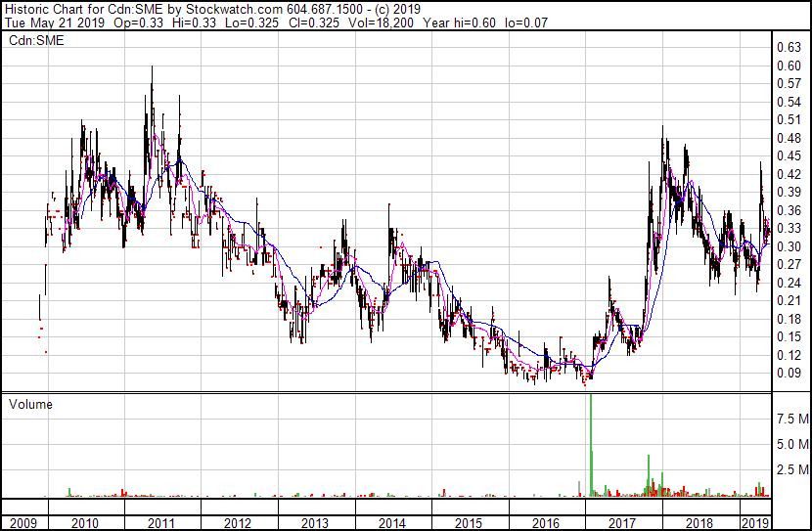Click the 2012 year label on the time axis
The image size is (812, 531).
coord(238,523)
